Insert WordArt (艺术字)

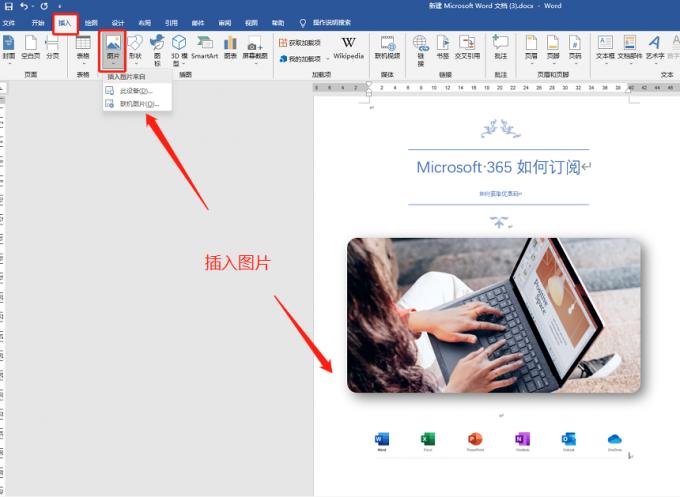pos(655,49)
